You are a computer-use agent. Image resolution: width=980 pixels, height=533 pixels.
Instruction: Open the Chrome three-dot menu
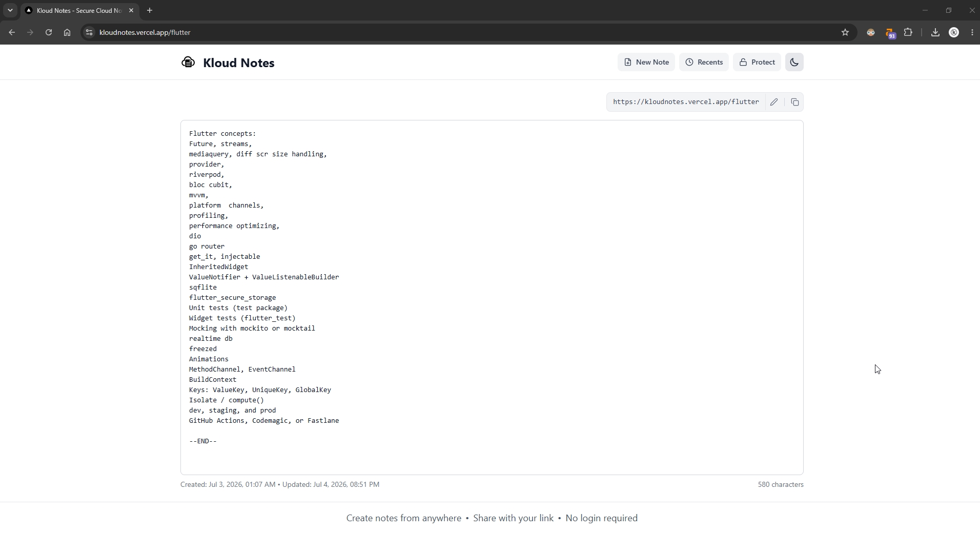click(972, 32)
